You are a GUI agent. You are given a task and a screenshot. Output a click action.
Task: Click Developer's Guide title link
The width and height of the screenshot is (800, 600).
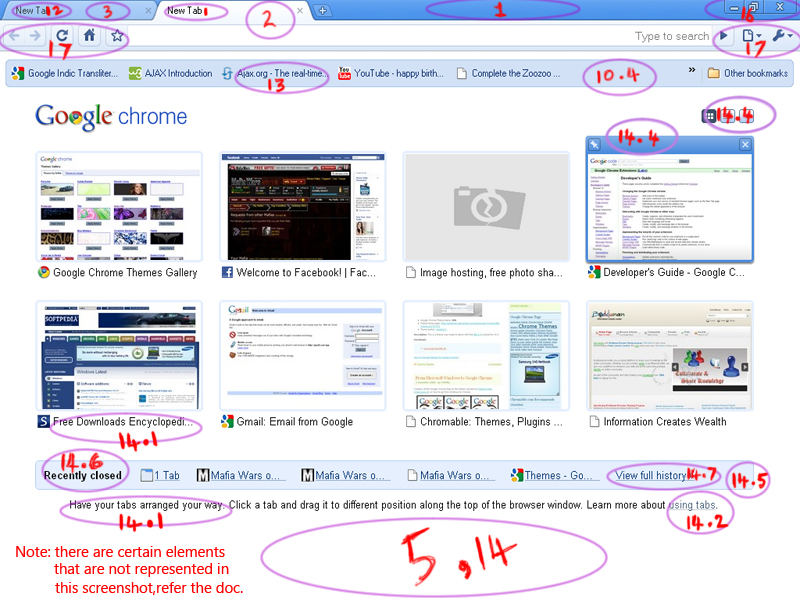coord(673,272)
